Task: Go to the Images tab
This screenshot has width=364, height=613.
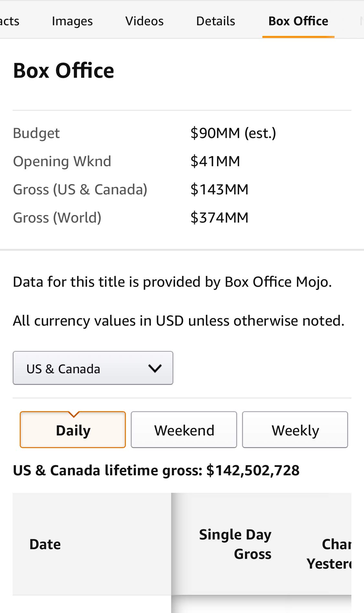Action: [x=72, y=21]
